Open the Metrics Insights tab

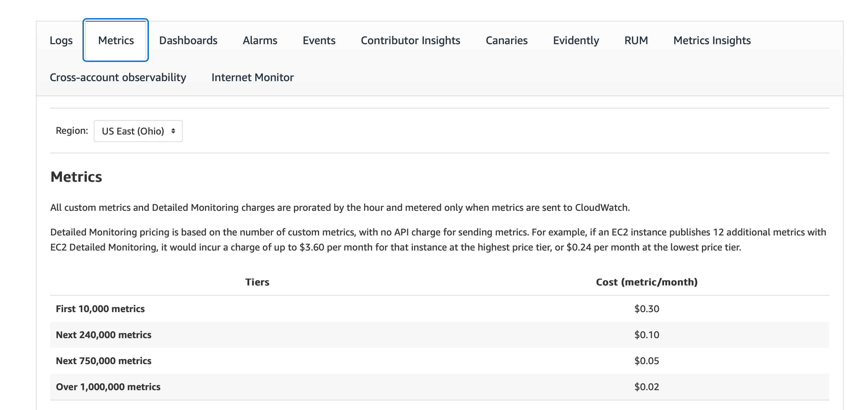[712, 40]
